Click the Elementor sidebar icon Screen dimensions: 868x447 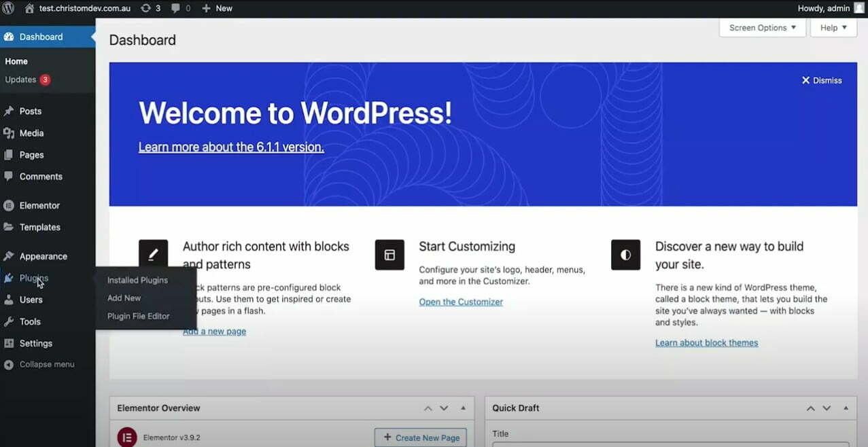[9, 205]
